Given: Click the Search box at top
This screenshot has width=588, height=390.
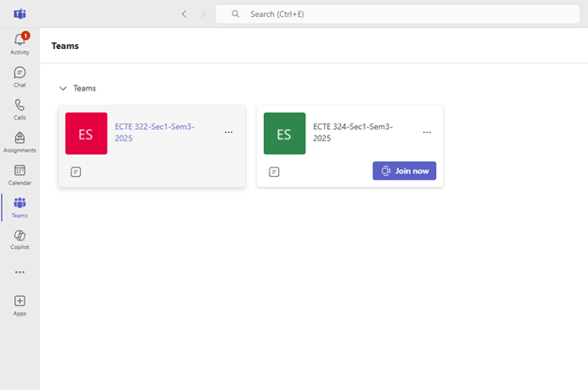Looking at the screenshot, I should coord(398,14).
